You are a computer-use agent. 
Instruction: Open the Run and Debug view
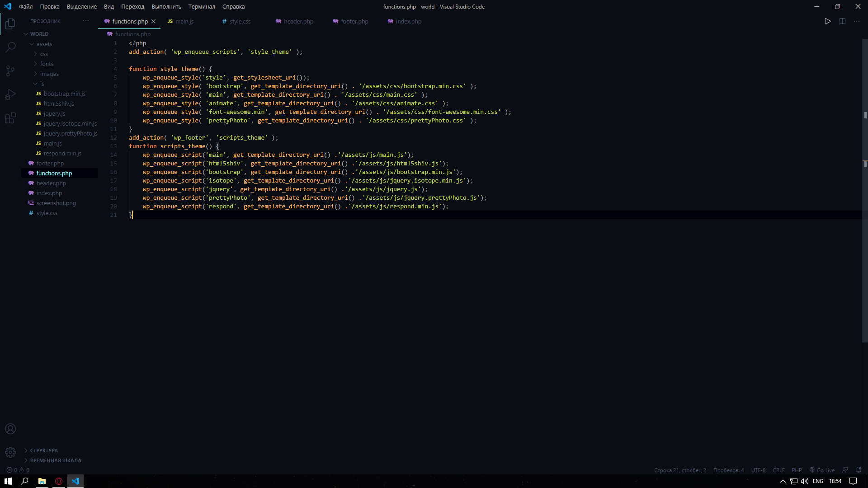pos(10,94)
